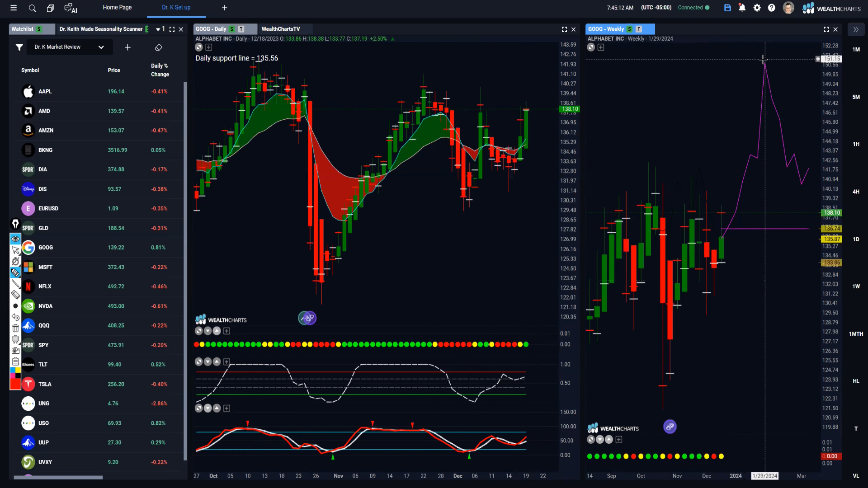This screenshot has width=868, height=488.
Task: Delete drawings with the trash can icon
Action: coord(15,328)
